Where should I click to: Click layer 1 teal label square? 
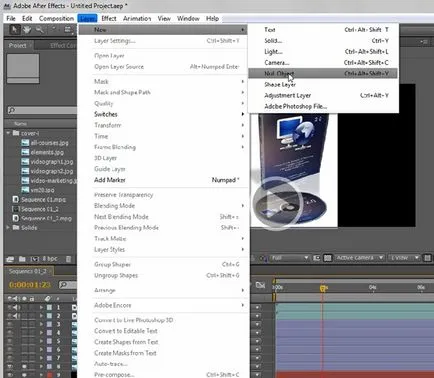coord(49,307)
